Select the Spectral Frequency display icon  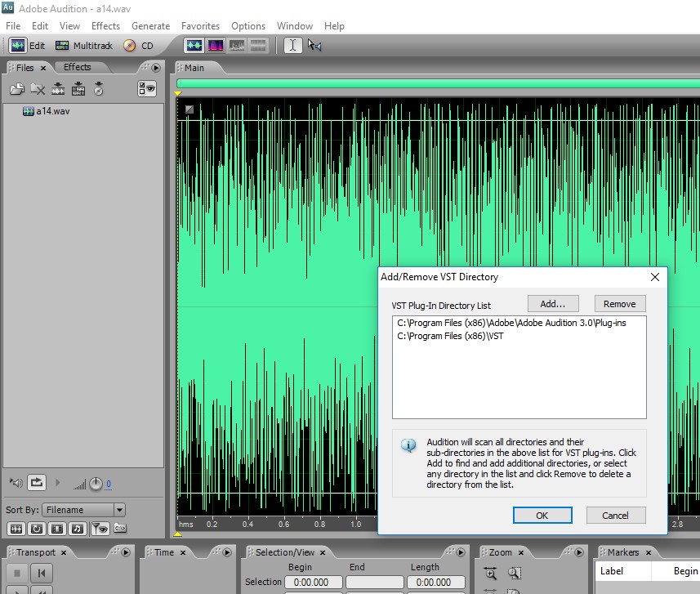pyautogui.click(x=215, y=46)
